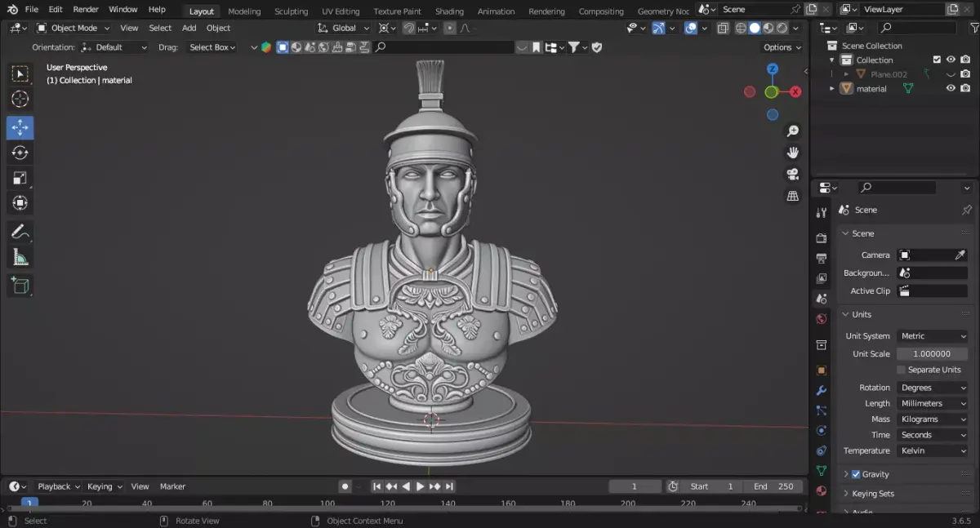Select the Transform tool
The image size is (980, 528).
click(20, 203)
